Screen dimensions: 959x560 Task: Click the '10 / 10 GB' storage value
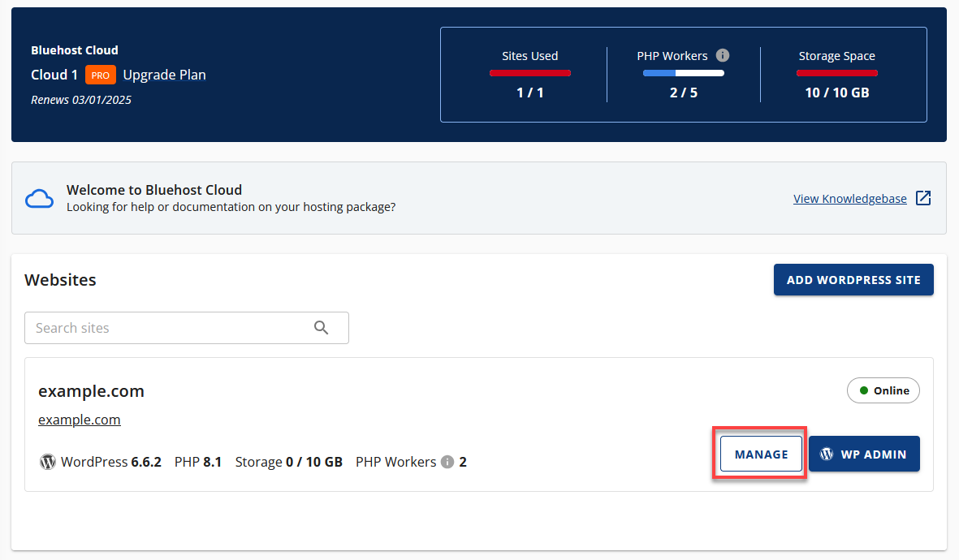click(x=836, y=93)
